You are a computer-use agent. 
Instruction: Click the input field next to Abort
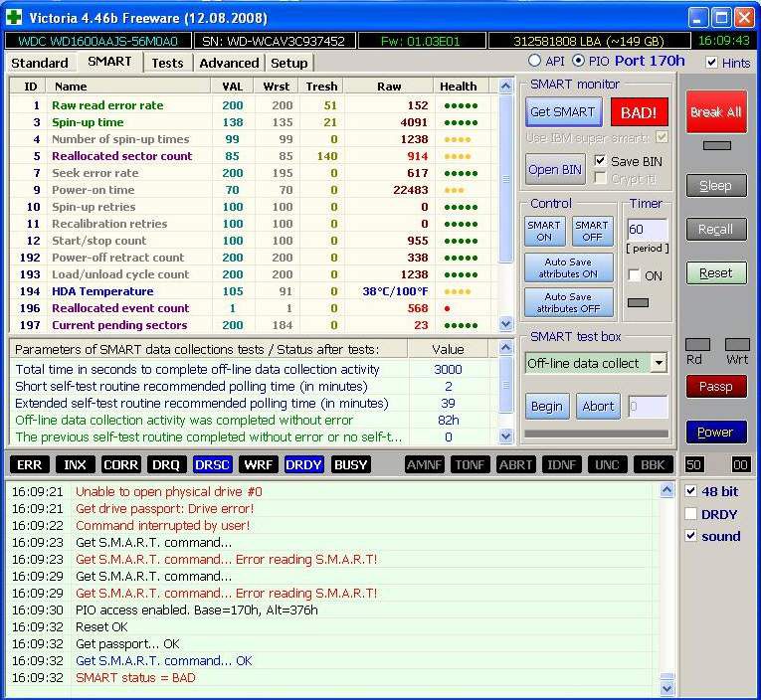648,407
